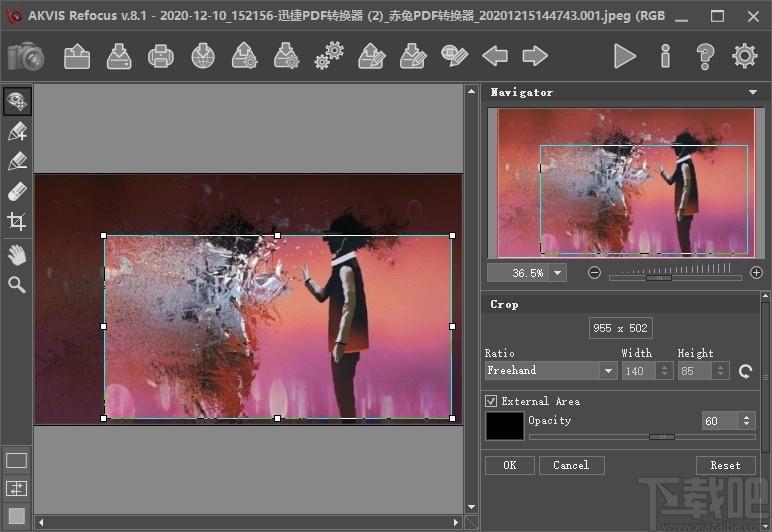Save a preset with the gear-download icon
772x532 pixels.
tap(287, 56)
